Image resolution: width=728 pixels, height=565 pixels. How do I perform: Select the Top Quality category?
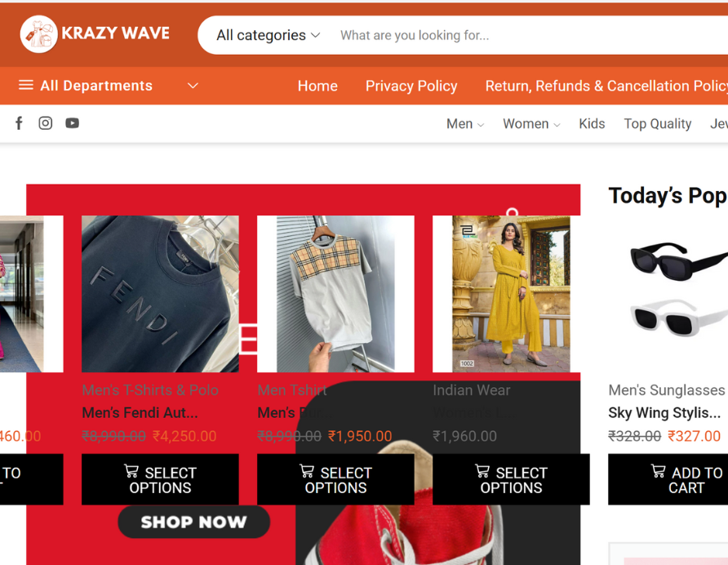click(658, 123)
